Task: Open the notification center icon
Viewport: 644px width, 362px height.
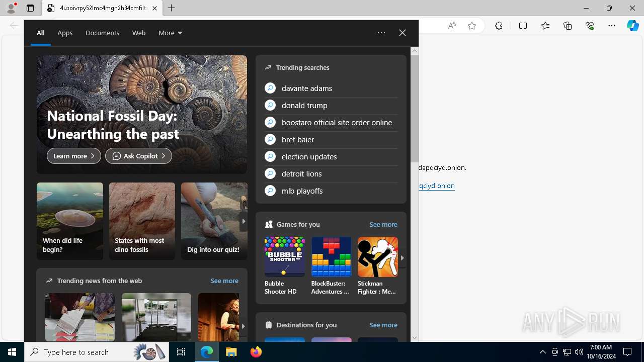Action: [628, 352]
